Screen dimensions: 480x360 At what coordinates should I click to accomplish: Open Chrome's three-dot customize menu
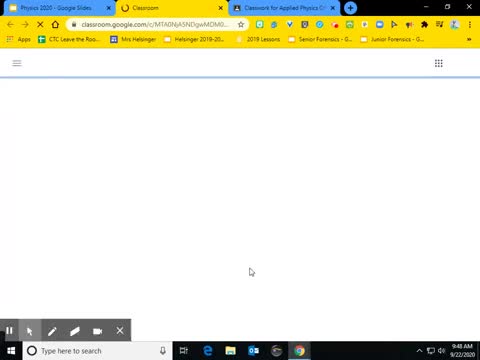(x=470, y=24)
